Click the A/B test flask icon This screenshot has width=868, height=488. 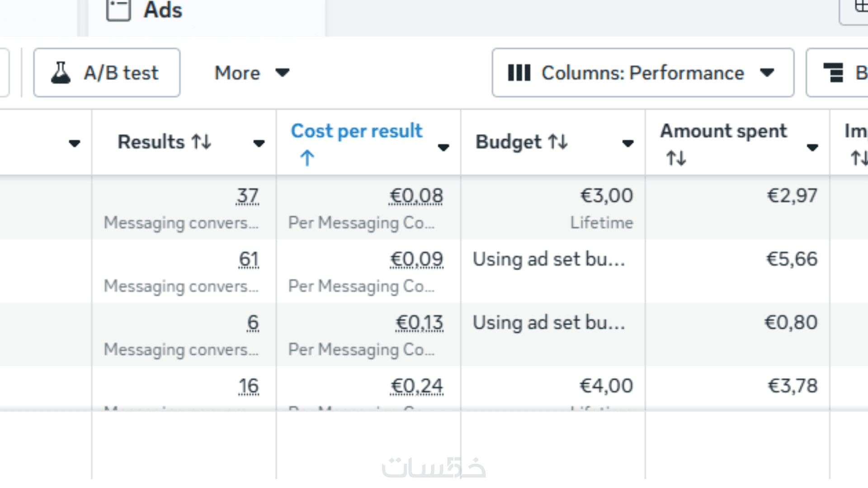(x=61, y=73)
